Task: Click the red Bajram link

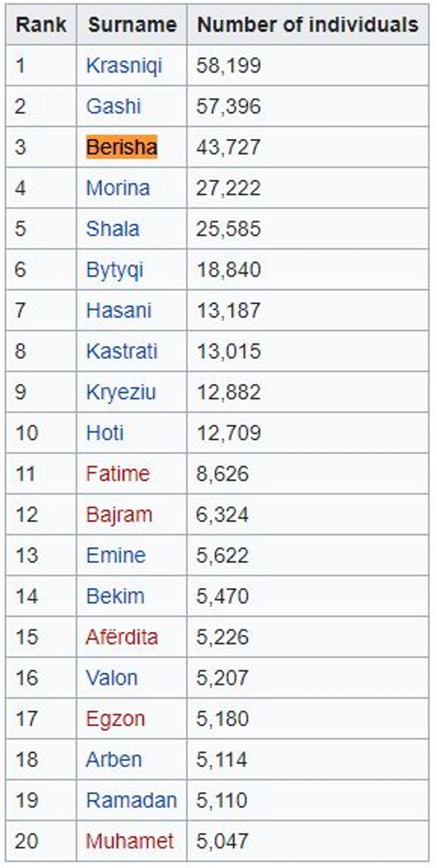Action: click(x=119, y=515)
